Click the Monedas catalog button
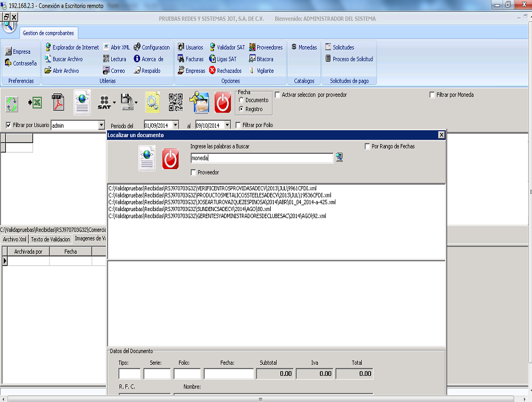The image size is (532, 402). (304, 47)
